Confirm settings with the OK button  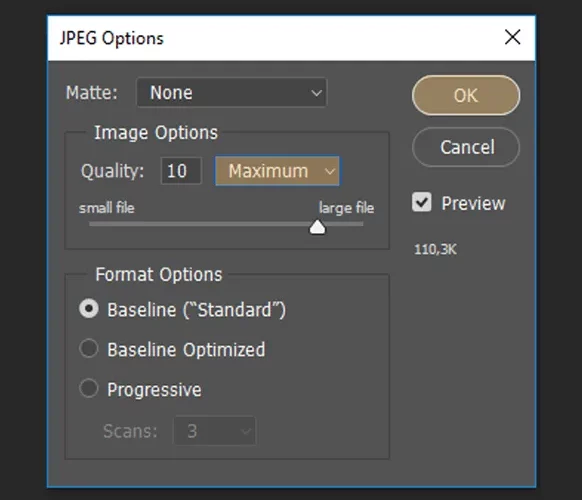click(x=466, y=95)
